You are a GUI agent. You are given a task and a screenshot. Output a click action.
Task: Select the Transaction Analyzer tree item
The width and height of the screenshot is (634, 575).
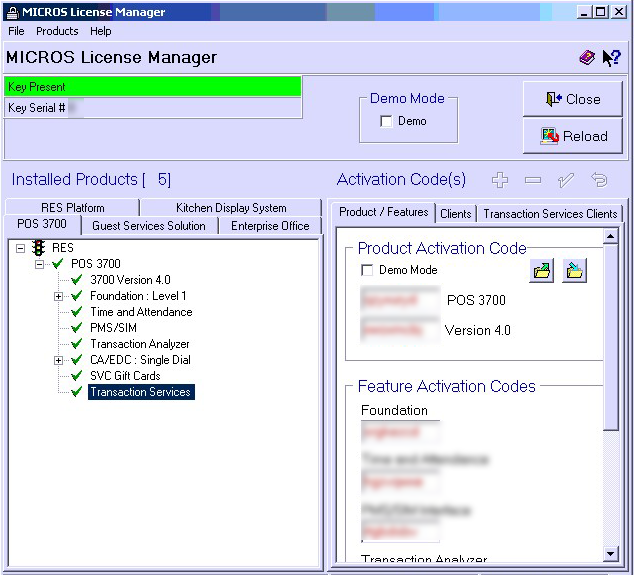(140, 344)
